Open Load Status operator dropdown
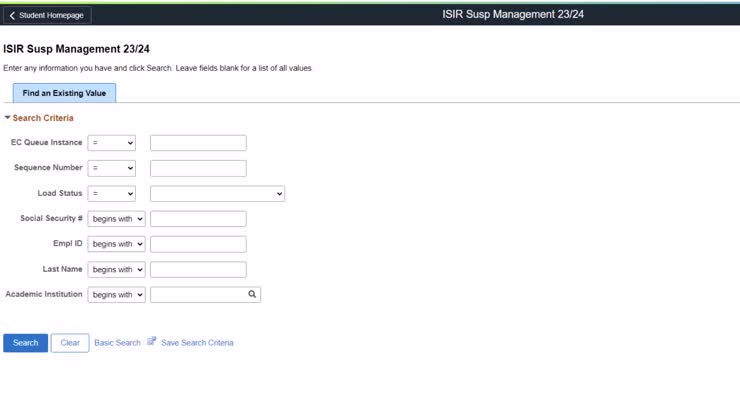Viewport: 740px width, 416px height. coord(111,194)
